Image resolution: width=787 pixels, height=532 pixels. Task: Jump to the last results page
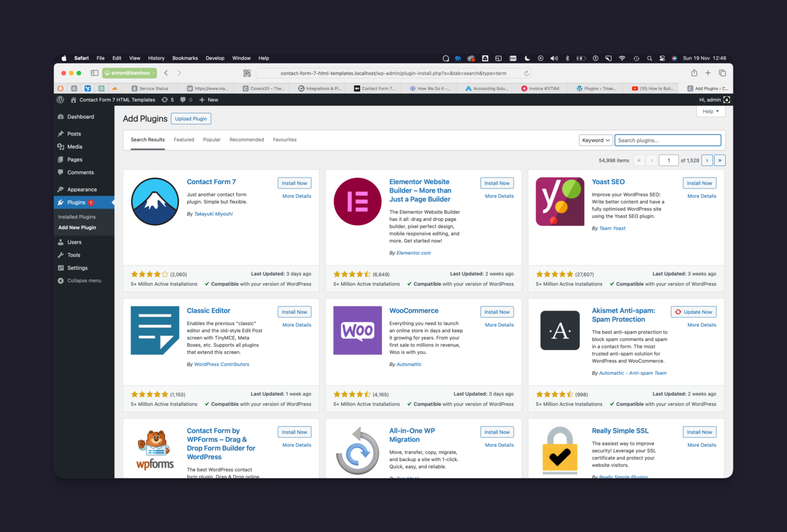(720, 161)
